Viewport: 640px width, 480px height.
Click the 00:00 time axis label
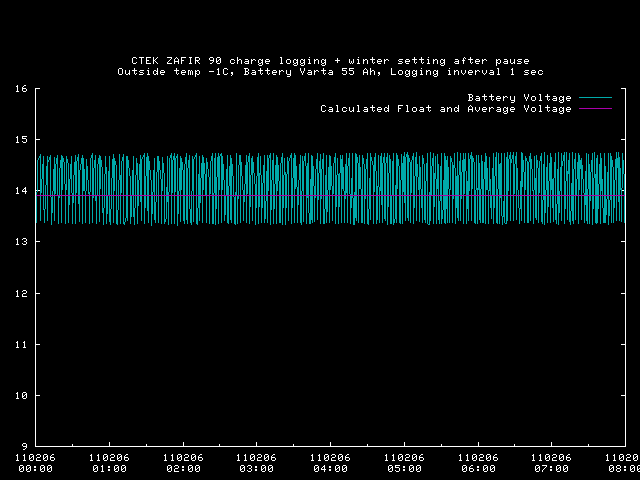pyautogui.click(x=36, y=468)
